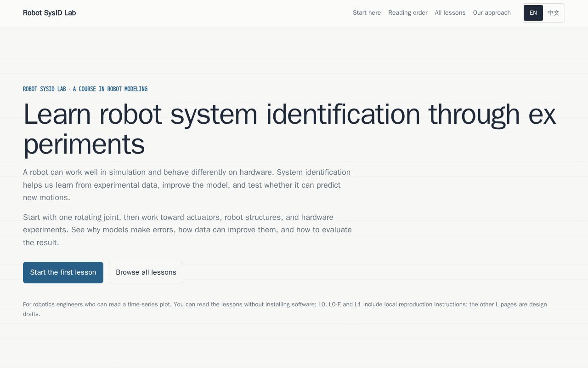The width and height of the screenshot is (588, 368).
Task: Switch language to 中文
Action: (554, 13)
